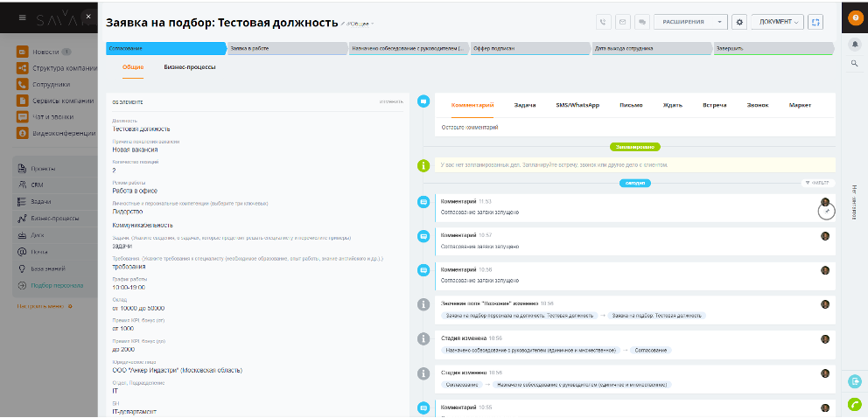Open the Фильтр selector in timeline

coord(816,183)
